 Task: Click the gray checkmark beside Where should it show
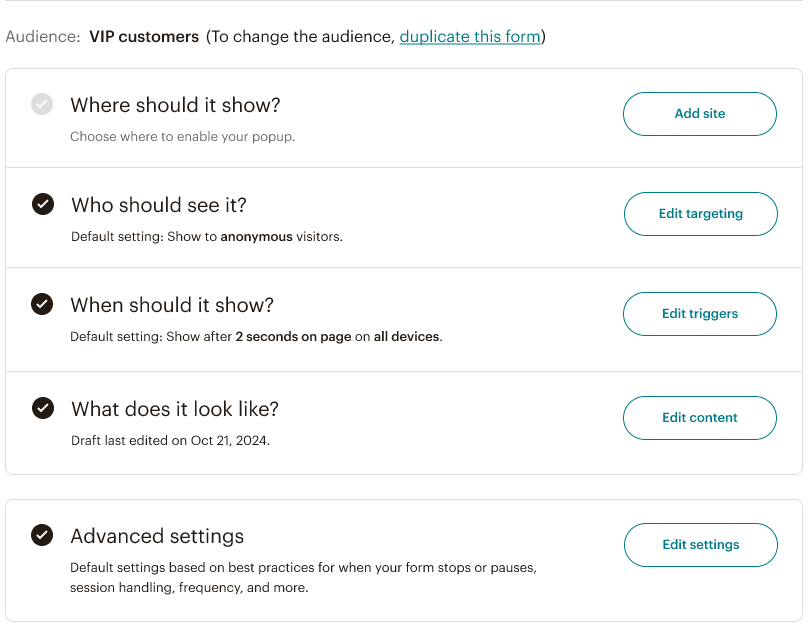[x=42, y=104]
